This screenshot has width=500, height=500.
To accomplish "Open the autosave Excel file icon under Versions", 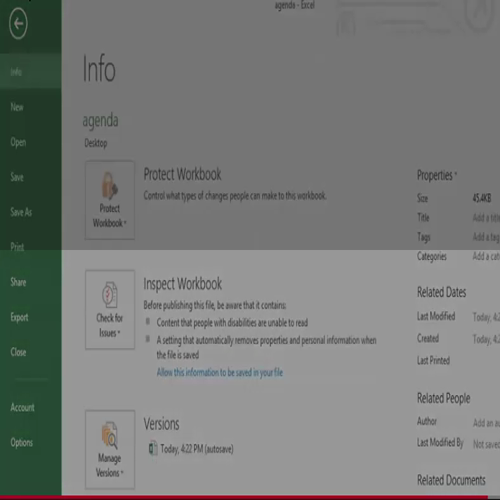I will [153, 448].
